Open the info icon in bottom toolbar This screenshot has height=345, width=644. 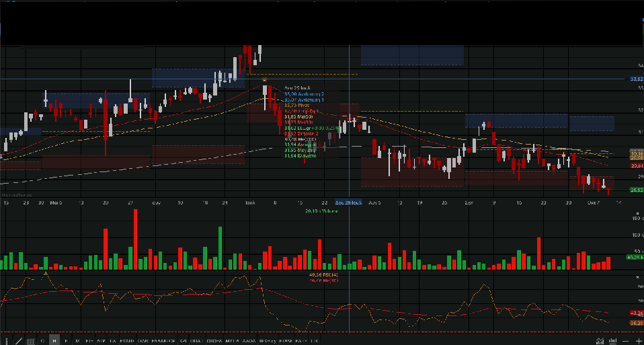[7, 341]
